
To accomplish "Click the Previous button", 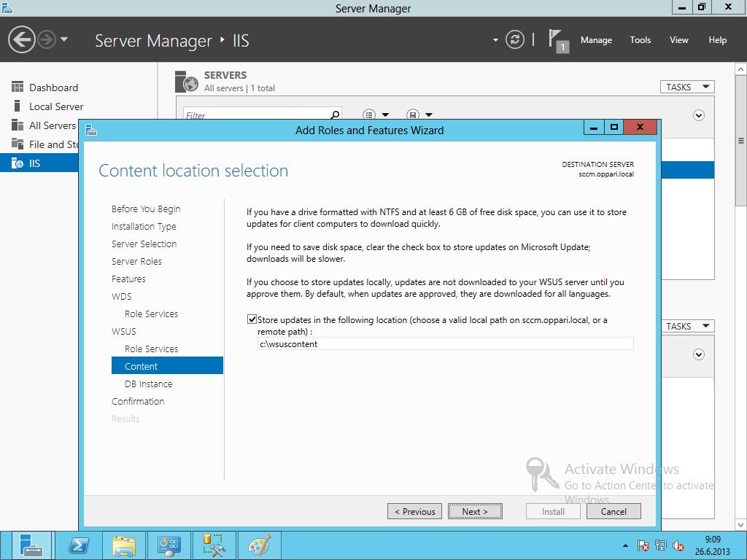I will (414, 511).
